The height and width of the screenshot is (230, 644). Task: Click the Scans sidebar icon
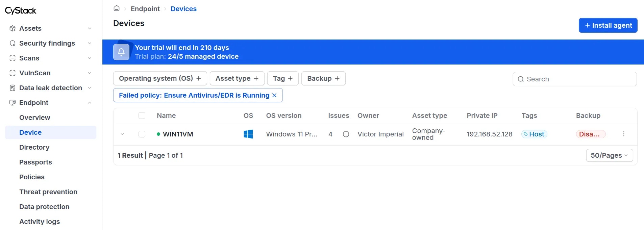13,58
